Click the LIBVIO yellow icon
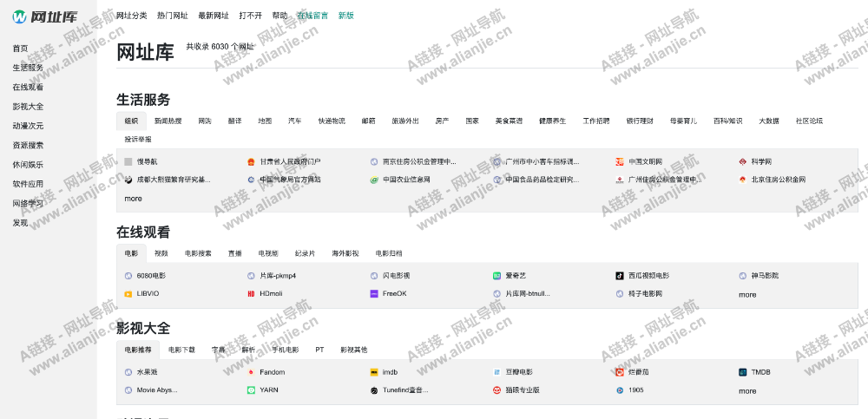868x419 pixels. pyautogui.click(x=128, y=294)
